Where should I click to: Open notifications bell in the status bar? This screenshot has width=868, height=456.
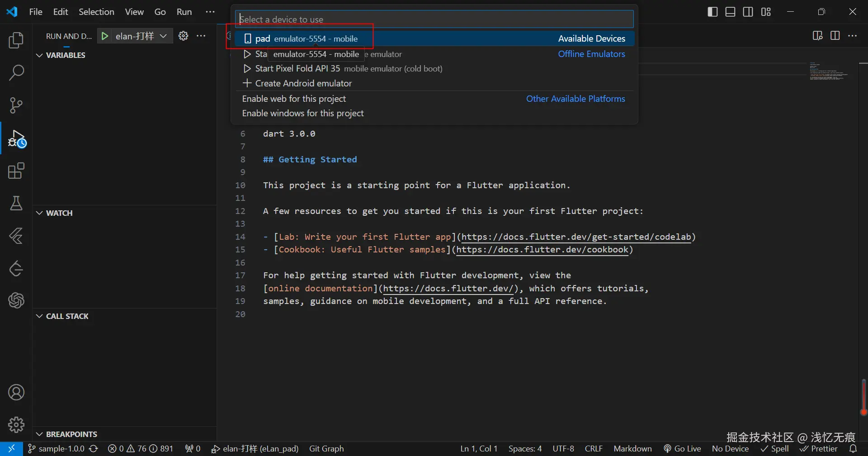(x=853, y=449)
